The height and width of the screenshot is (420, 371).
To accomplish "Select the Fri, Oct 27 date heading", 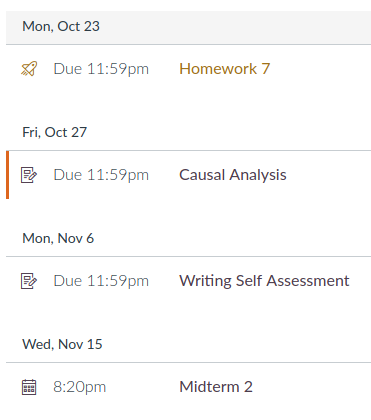I will pos(54,132).
